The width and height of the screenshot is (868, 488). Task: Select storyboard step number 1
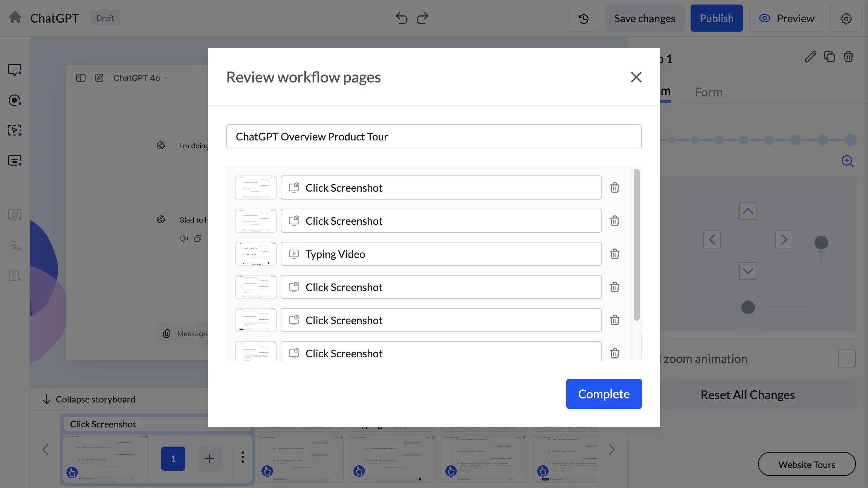point(173,459)
